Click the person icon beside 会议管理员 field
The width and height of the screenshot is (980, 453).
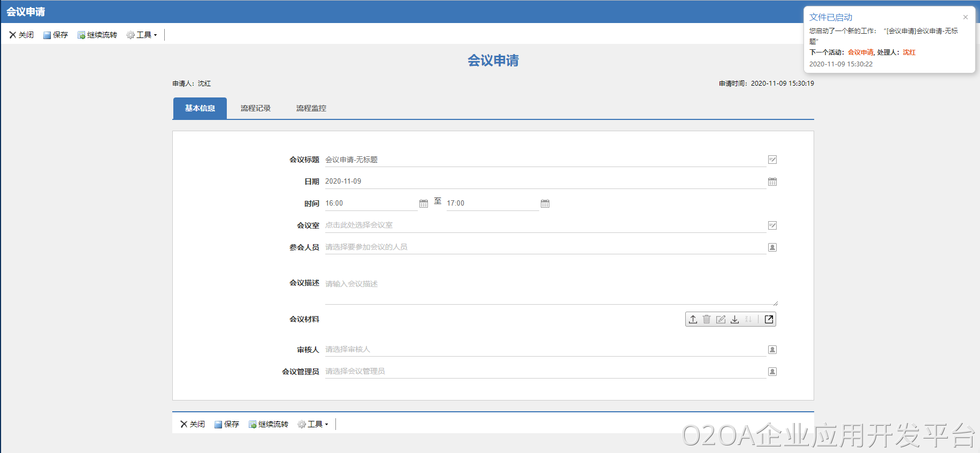(772, 372)
